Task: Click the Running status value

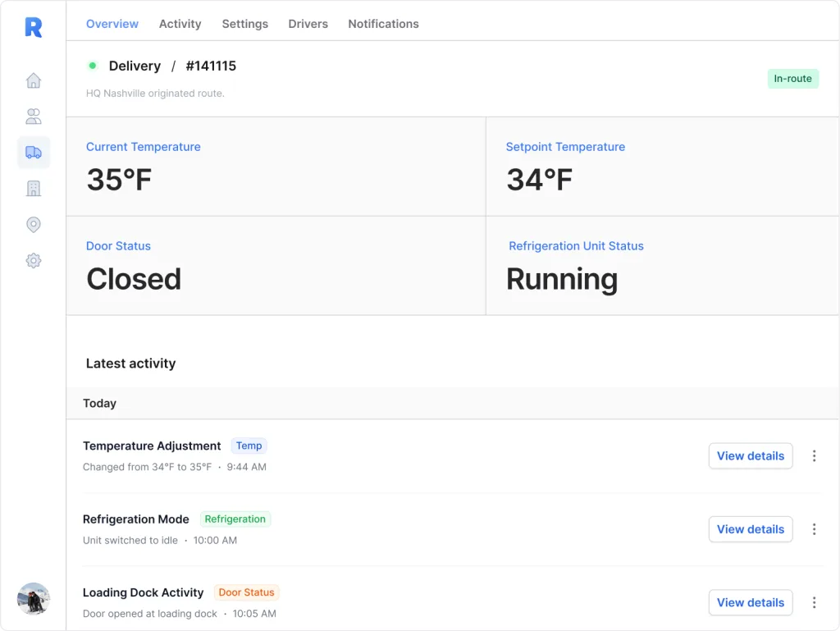Action: (562, 280)
